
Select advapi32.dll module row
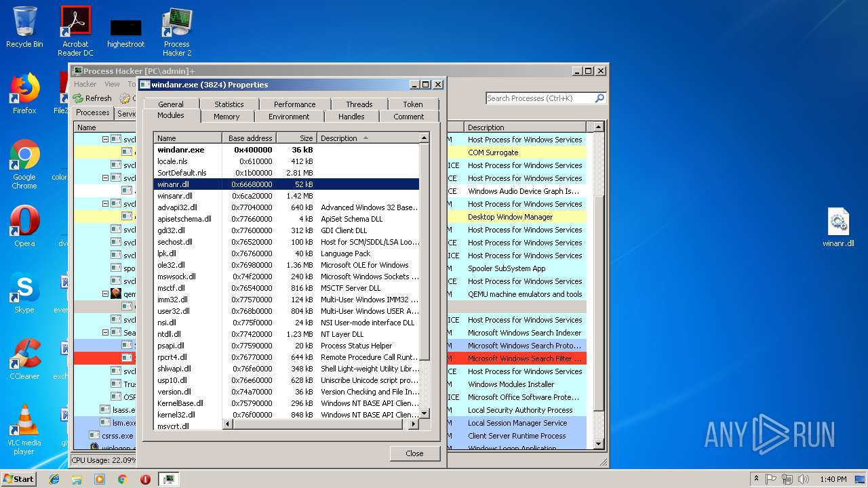tap(286, 207)
